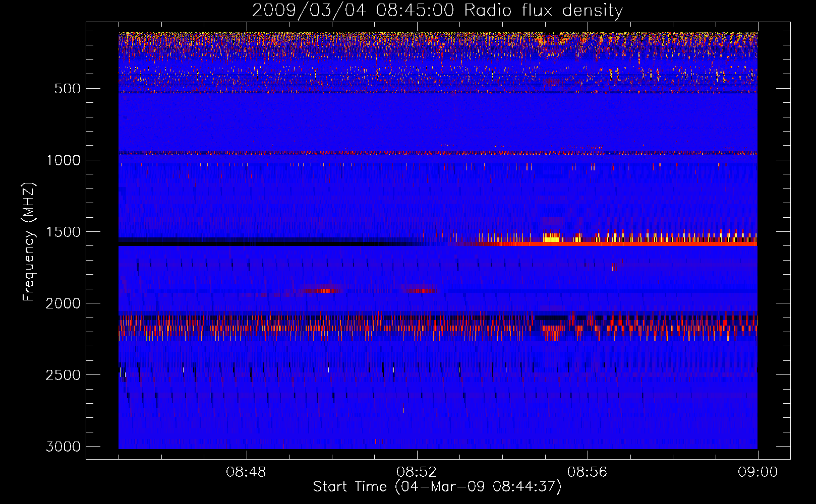Image resolution: width=816 pixels, height=504 pixels.
Task: Click the date "2009/03/04 08:45:00" in the title
Action: point(353,11)
